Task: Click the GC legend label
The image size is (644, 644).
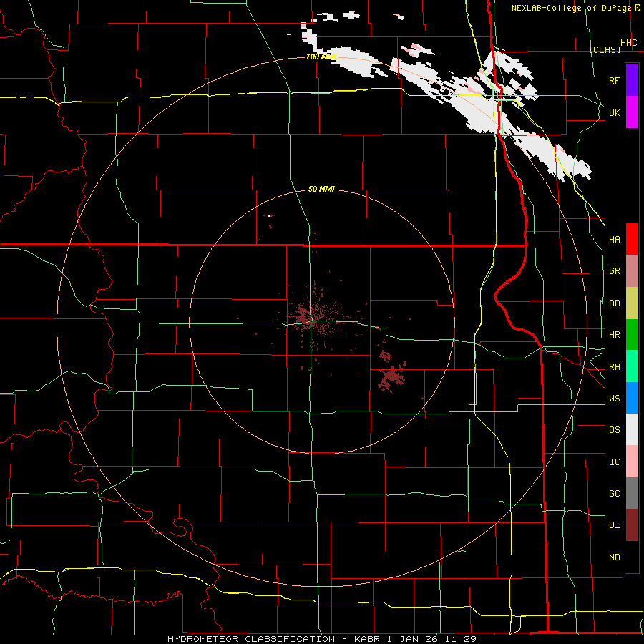Action: (x=615, y=494)
